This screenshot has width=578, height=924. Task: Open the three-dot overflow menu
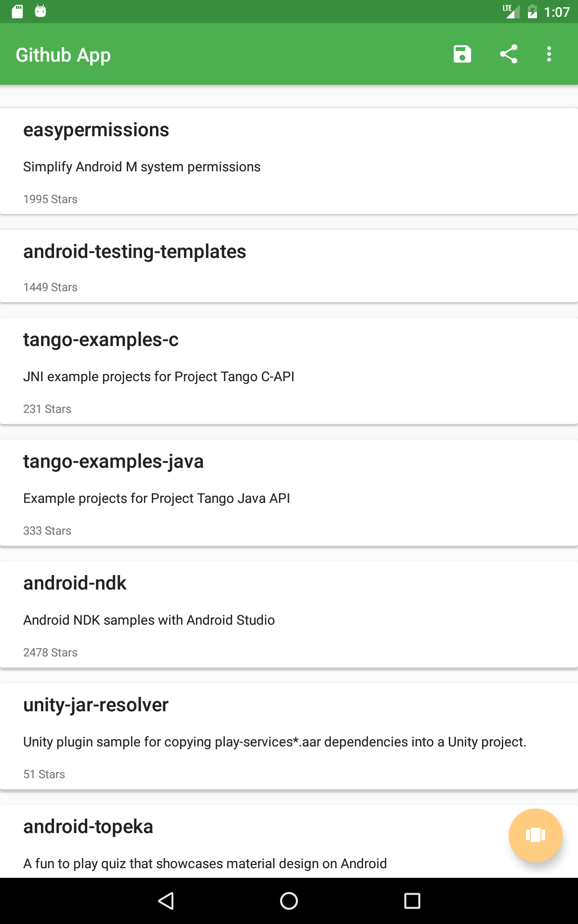pos(549,54)
